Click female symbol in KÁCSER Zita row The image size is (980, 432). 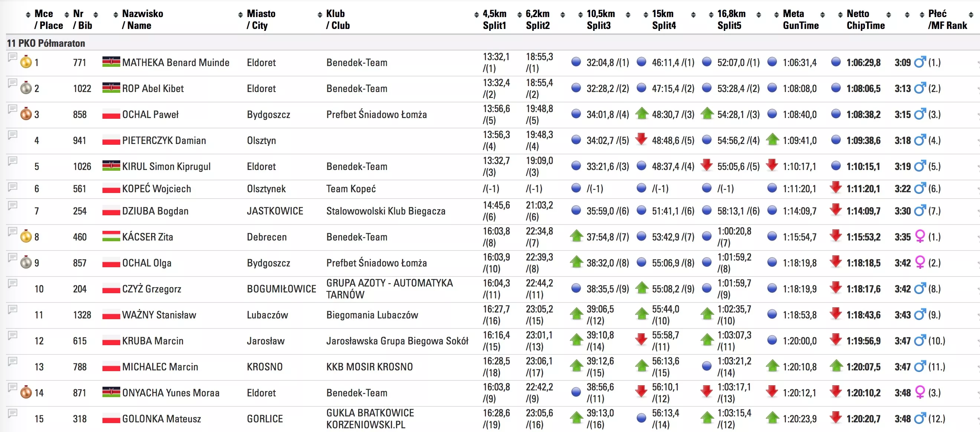(919, 236)
